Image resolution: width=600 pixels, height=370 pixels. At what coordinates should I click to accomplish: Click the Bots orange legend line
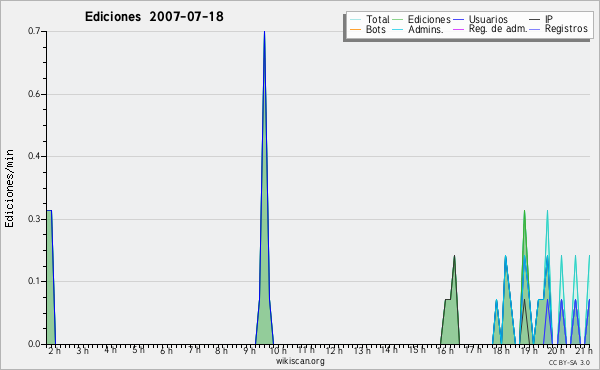point(355,29)
